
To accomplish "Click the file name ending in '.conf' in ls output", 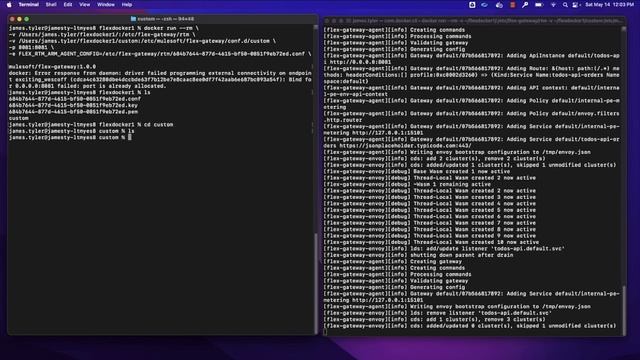I will [75, 99].
